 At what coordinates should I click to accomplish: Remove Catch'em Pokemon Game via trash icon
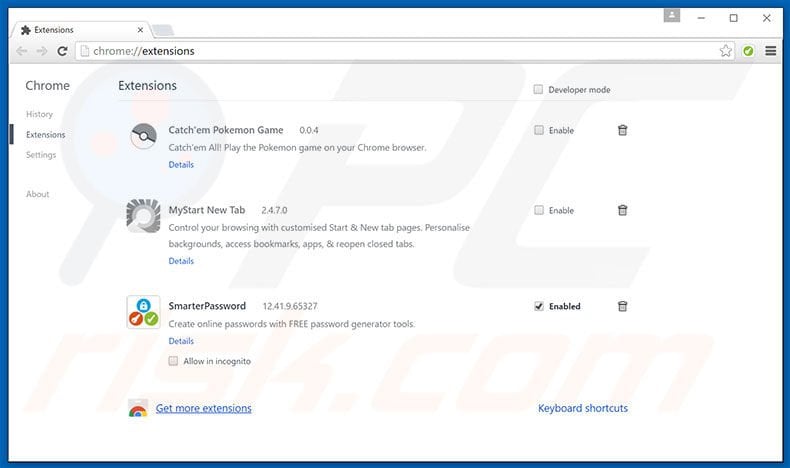(622, 130)
